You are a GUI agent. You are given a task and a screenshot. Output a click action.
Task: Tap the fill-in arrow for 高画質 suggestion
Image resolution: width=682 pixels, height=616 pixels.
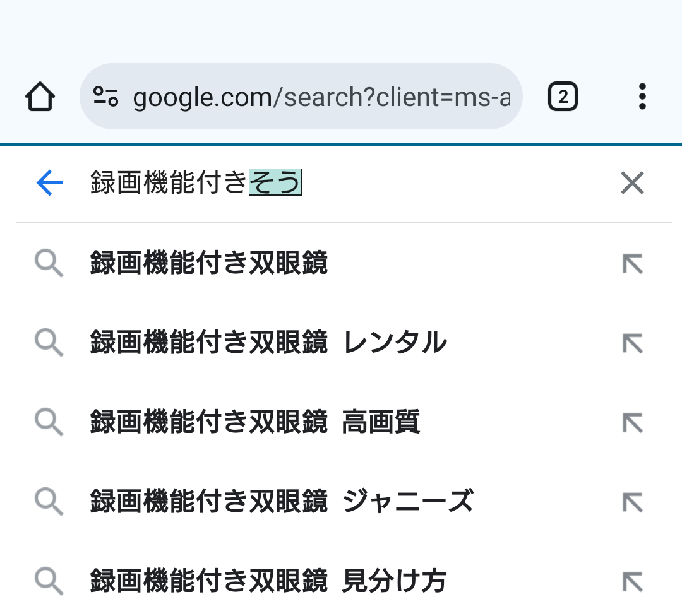[632, 423]
